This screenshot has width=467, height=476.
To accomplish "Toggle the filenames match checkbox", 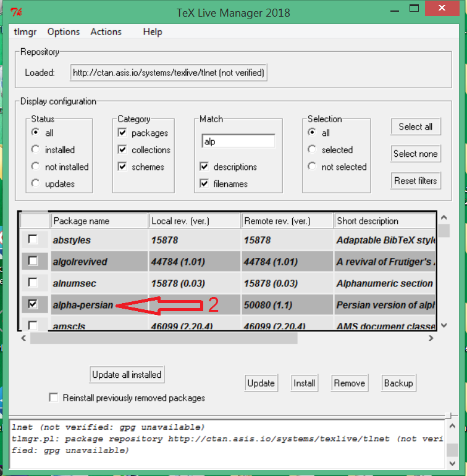I will 204,183.
